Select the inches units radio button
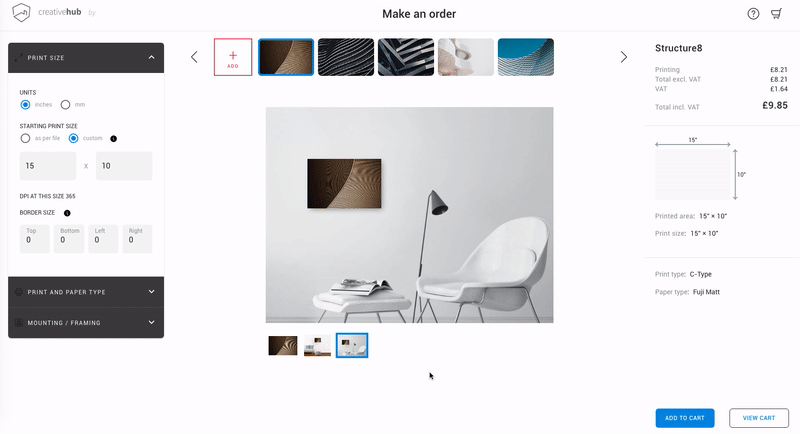The width and height of the screenshot is (800, 434). click(x=25, y=105)
